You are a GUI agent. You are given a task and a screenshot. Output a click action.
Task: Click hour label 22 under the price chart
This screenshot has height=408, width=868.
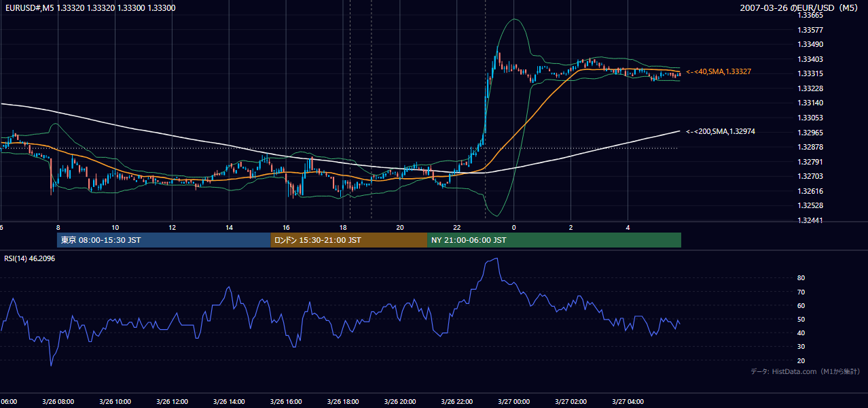(457, 227)
